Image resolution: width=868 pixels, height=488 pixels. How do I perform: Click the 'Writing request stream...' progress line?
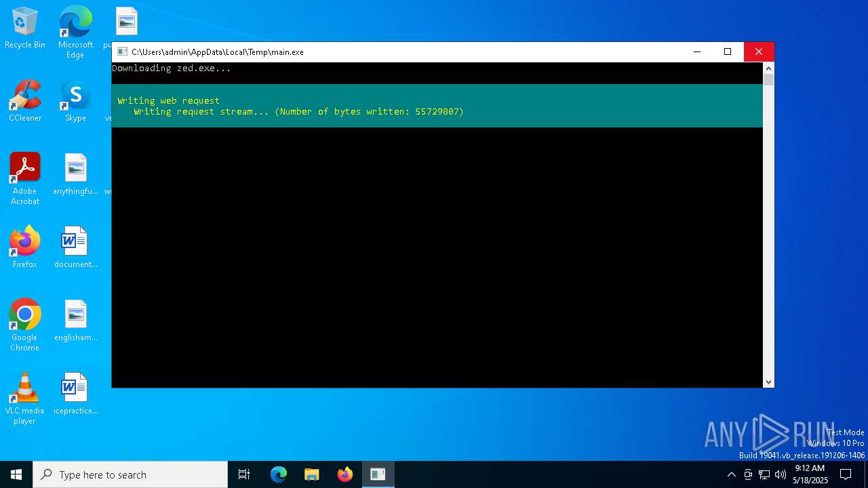click(299, 111)
